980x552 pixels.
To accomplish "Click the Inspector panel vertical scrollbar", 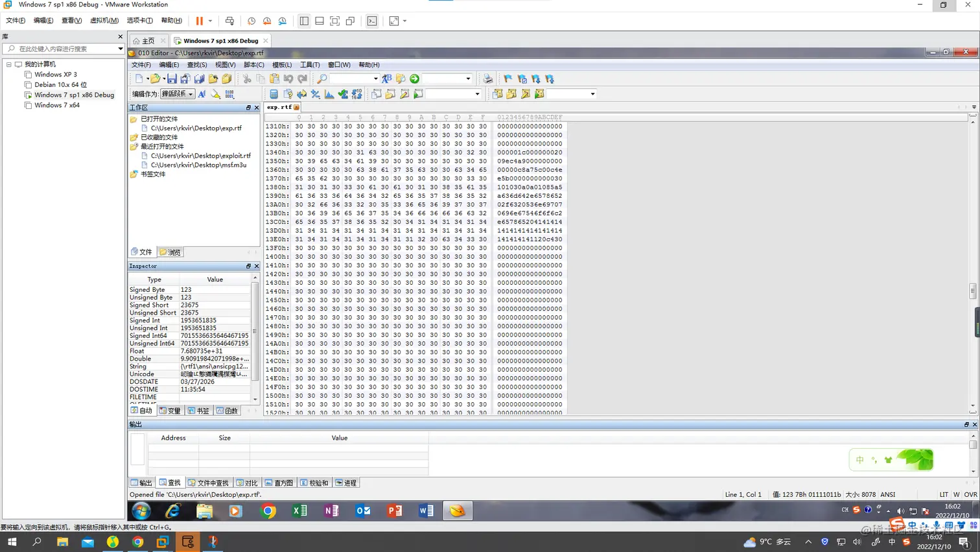I will click(255, 339).
